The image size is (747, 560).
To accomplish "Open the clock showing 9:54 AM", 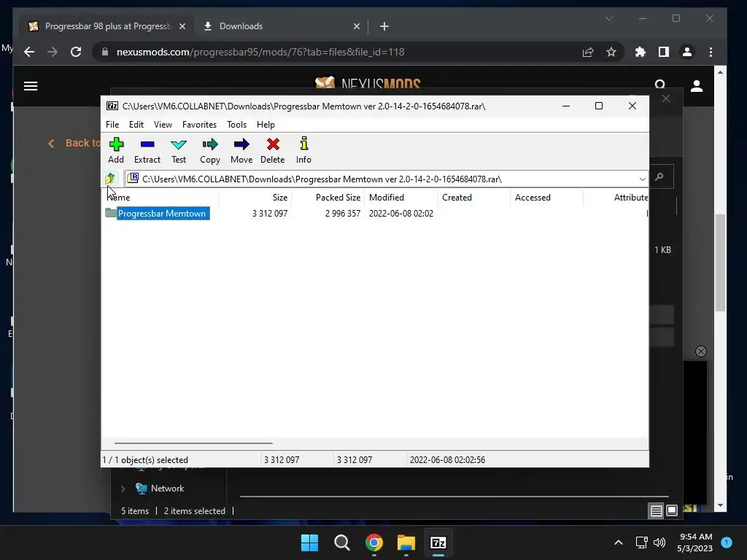I will pyautogui.click(x=695, y=542).
